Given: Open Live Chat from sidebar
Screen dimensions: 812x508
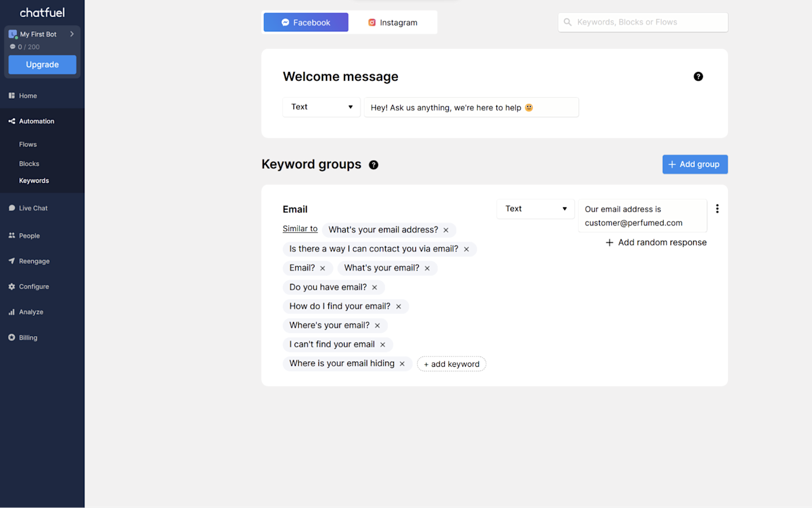Looking at the screenshot, I should pyautogui.click(x=32, y=208).
